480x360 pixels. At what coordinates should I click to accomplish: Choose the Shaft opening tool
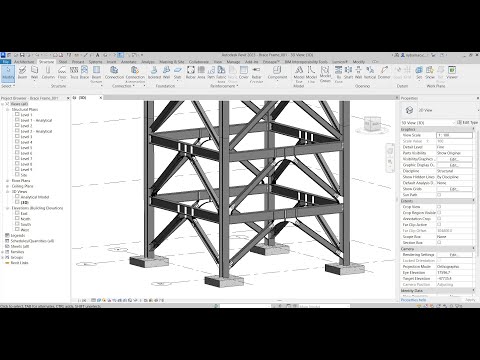click(348, 72)
